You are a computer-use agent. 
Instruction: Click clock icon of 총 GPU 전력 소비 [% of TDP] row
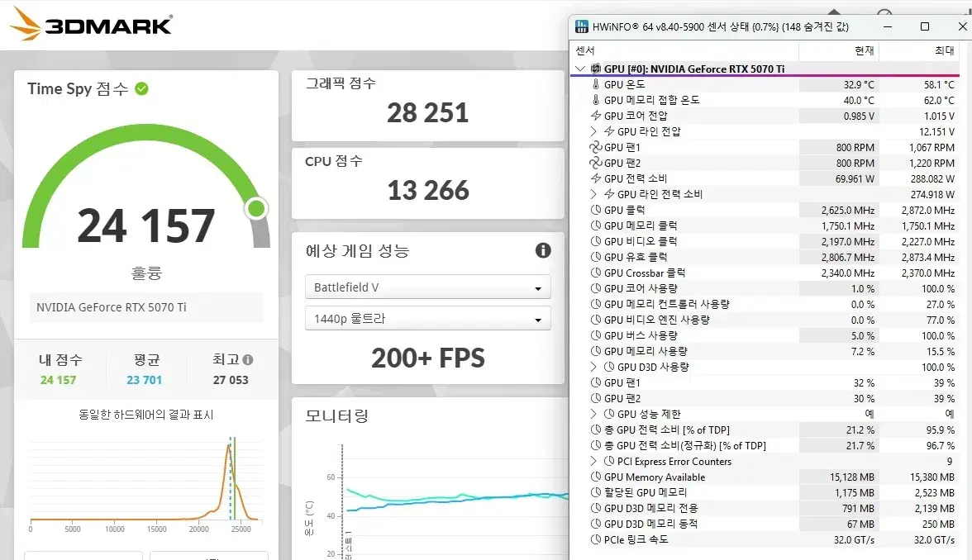(x=596, y=429)
